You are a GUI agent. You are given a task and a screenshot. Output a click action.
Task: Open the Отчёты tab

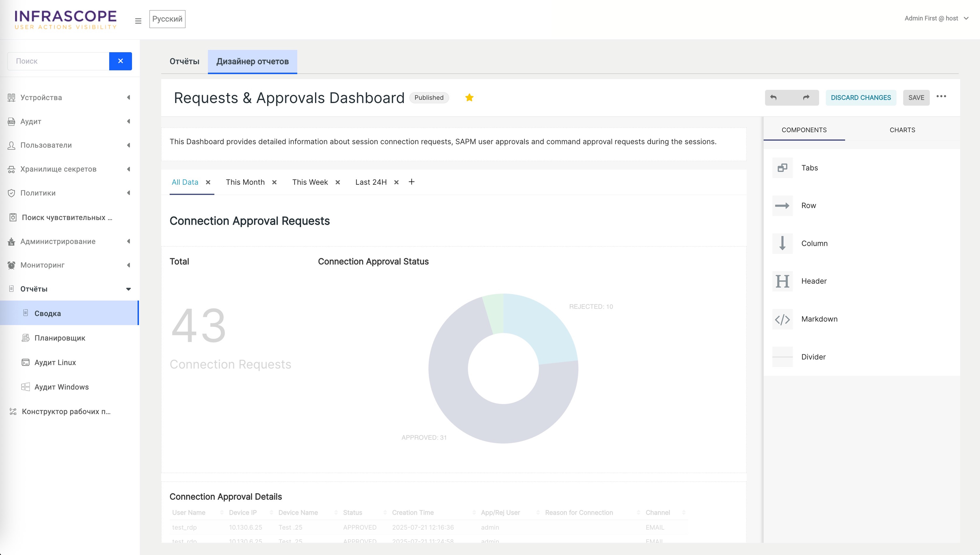[x=184, y=61]
